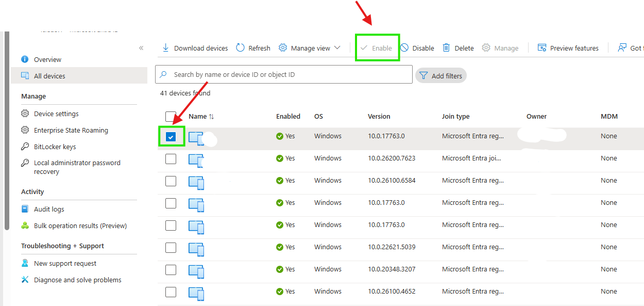Check the checkbox for version 10.0.26200.7623 device

(x=171, y=159)
